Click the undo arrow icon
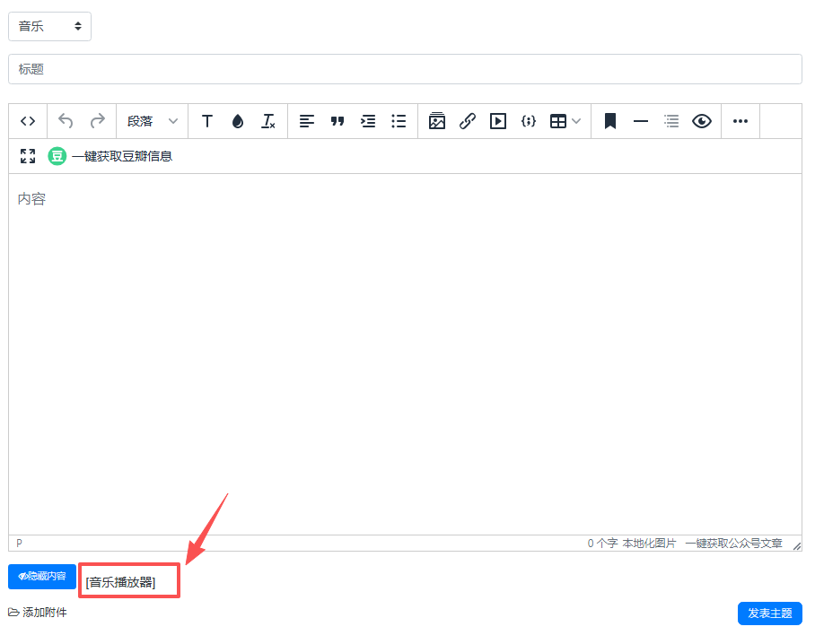Image resolution: width=815 pixels, height=644 pixels. (66, 121)
